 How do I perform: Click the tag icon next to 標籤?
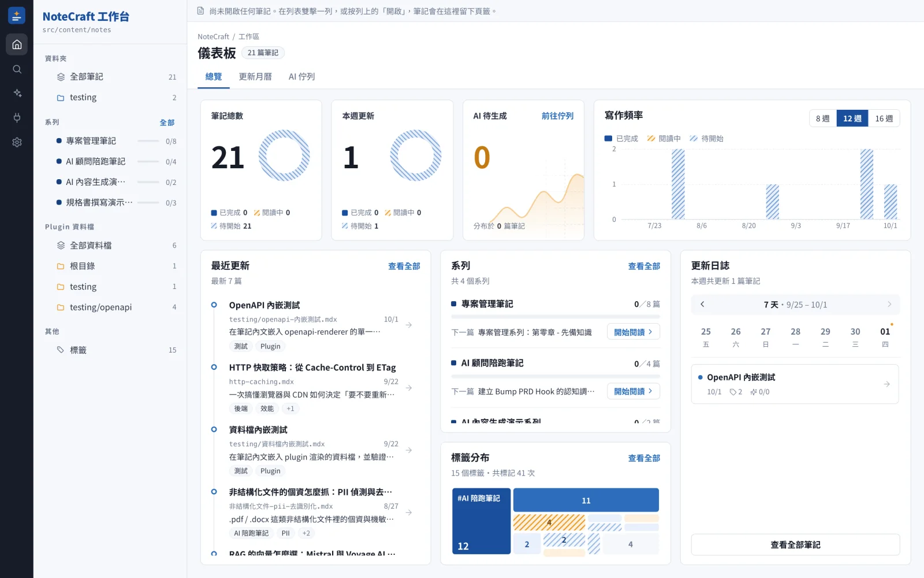click(x=61, y=350)
